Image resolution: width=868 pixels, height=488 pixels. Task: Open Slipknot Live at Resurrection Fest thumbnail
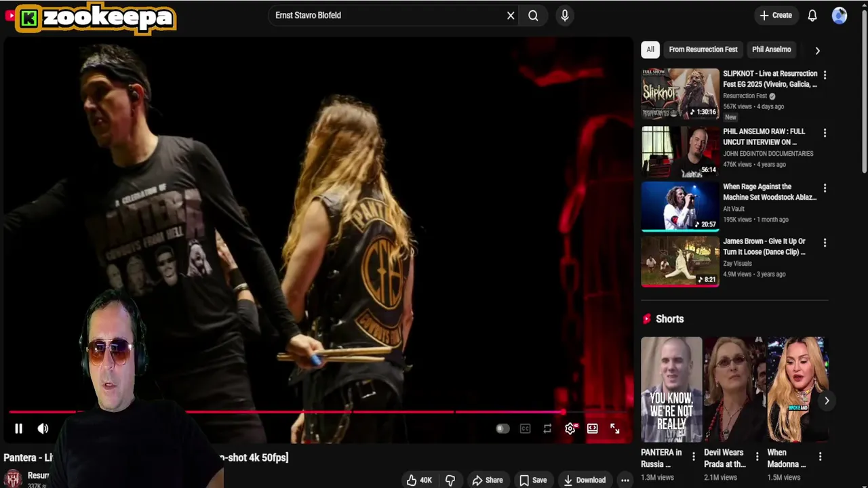tap(680, 94)
